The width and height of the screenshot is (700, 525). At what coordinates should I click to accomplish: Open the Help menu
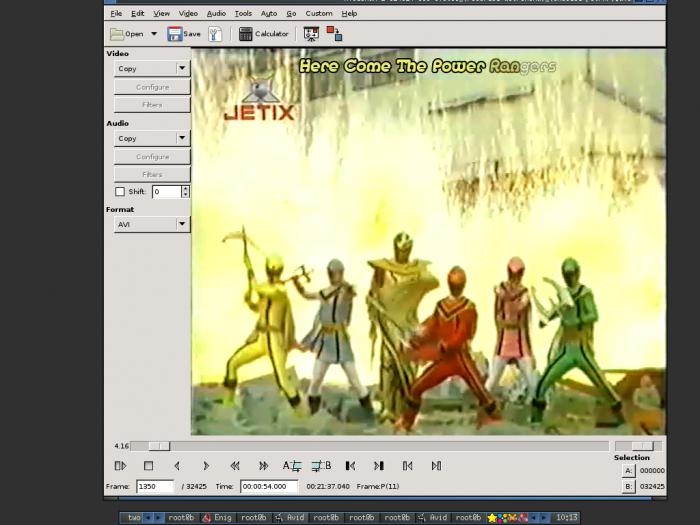[x=349, y=13]
